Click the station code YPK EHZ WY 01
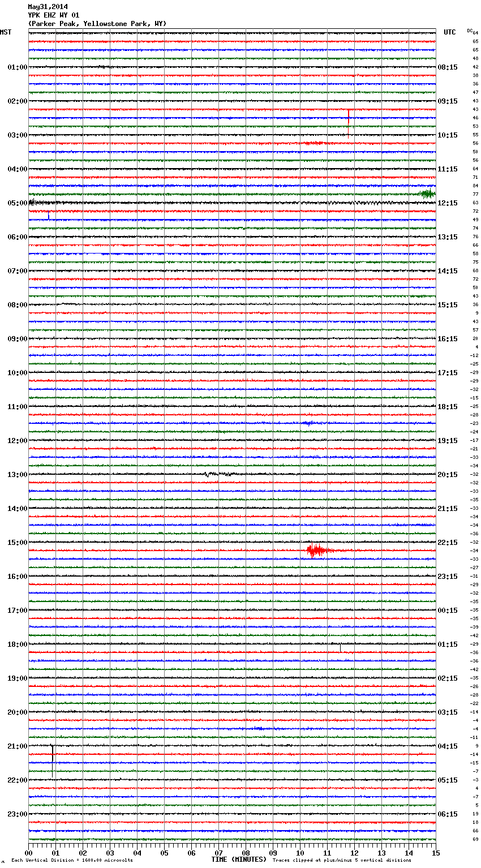Image resolution: width=481 pixels, height=868 pixels. click(54, 15)
